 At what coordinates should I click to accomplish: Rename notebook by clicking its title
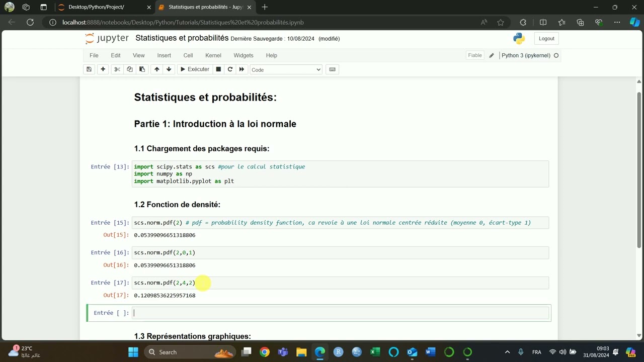182,38
